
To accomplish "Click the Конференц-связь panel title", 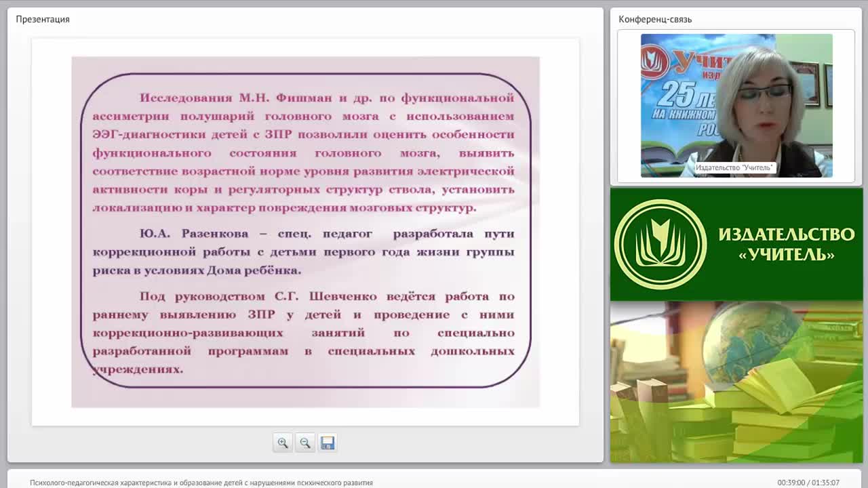I will (655, 19).
